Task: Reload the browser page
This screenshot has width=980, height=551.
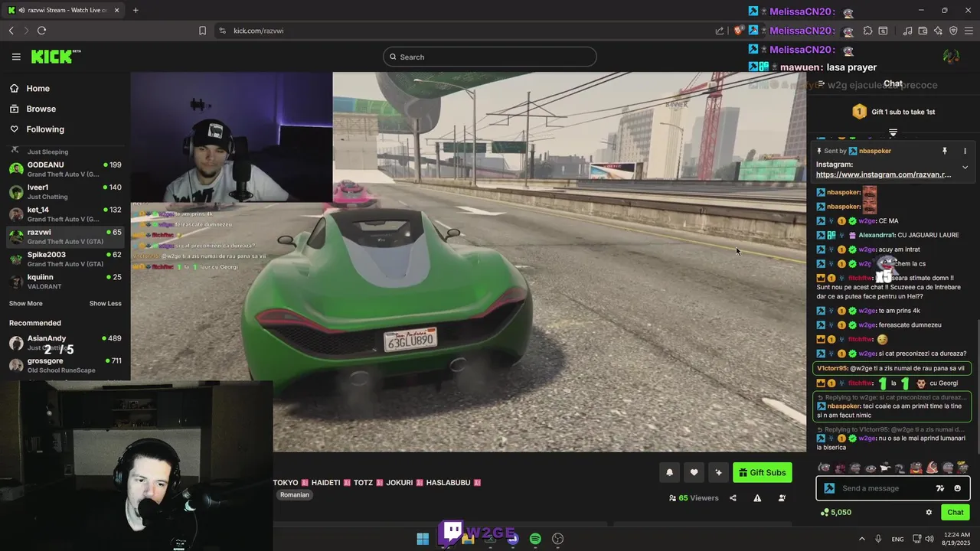Action: click(x=41, y=31)
